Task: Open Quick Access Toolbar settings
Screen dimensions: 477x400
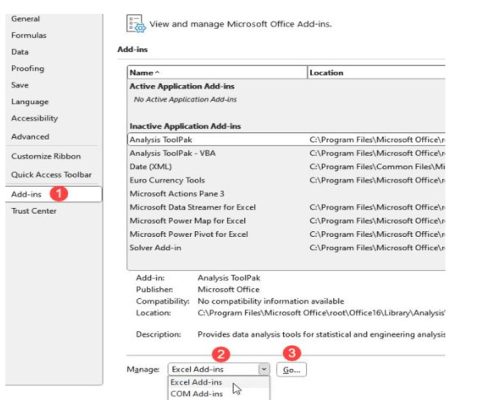Action: 51,175
